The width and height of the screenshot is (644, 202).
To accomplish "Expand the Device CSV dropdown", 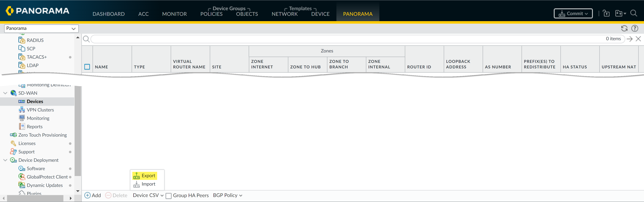I will [x=148, y=195].
